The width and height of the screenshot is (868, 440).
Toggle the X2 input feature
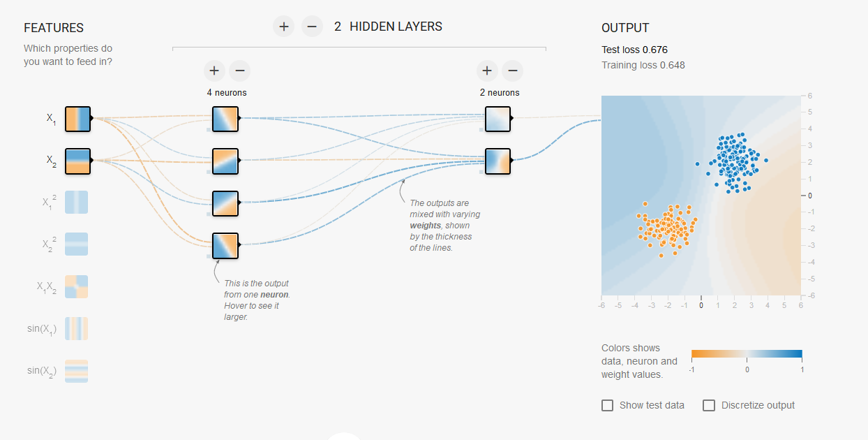(x=78, y=161)
